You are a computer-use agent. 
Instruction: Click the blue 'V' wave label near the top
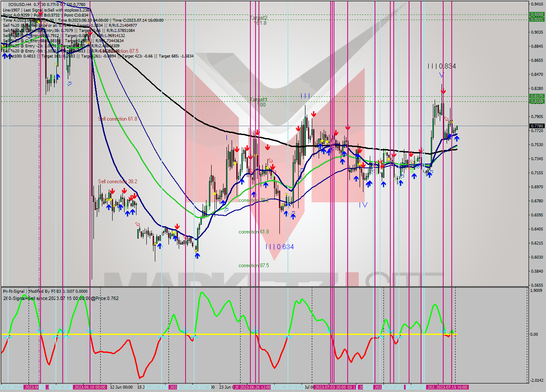pos(442,75)
